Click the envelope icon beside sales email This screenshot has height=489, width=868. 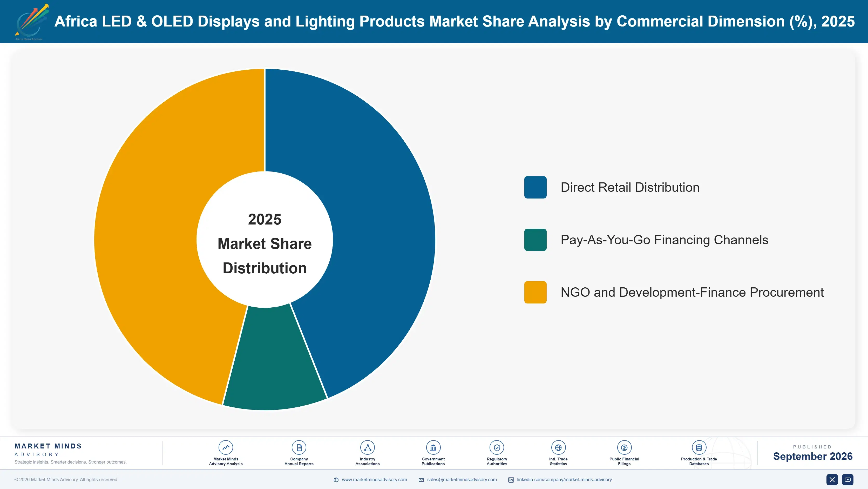tap(421, 480)
